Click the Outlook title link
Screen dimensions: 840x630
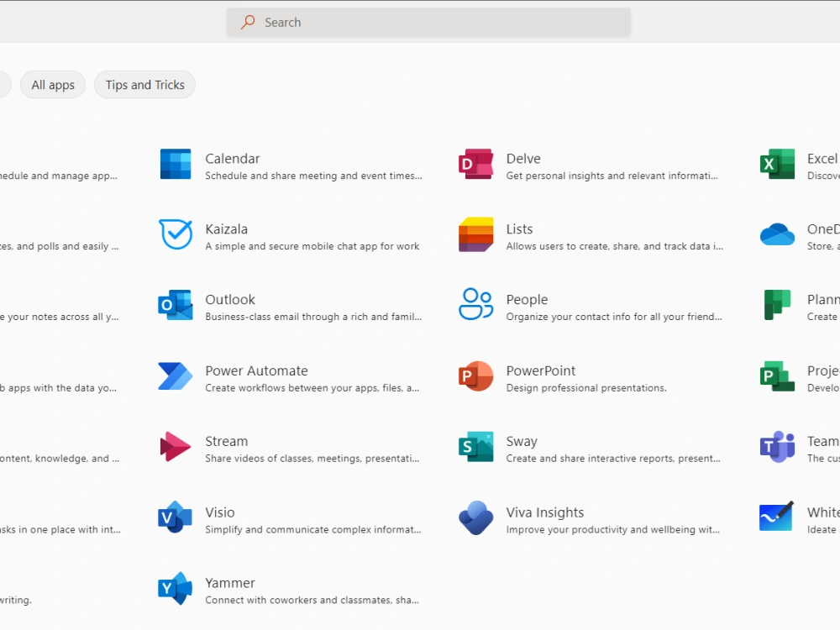coord(230,300)
